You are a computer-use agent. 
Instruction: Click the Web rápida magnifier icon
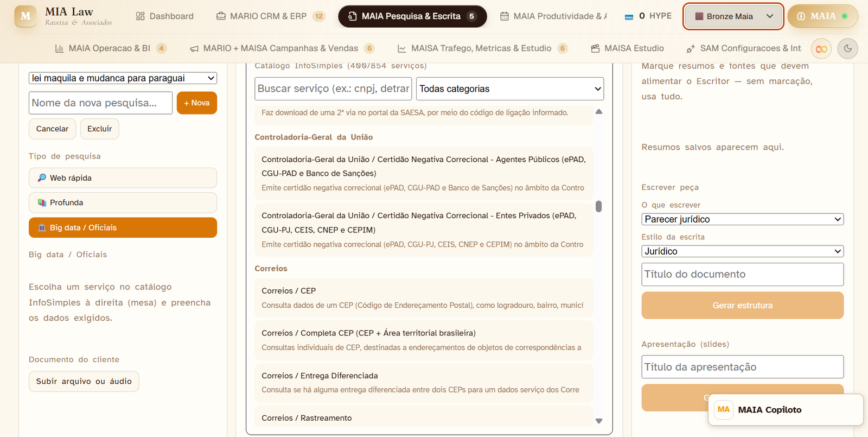click(x=42, y=178)
